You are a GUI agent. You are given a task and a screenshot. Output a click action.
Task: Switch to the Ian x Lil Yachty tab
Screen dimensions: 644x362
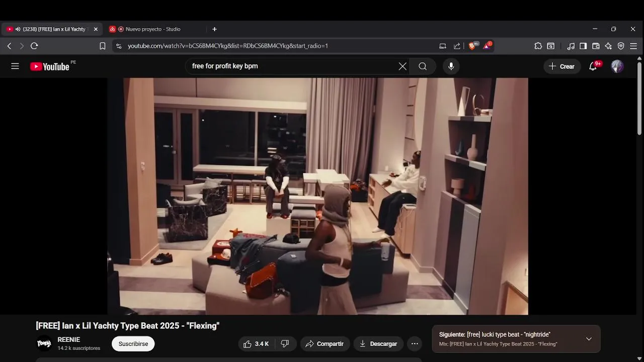coord(53,29)
